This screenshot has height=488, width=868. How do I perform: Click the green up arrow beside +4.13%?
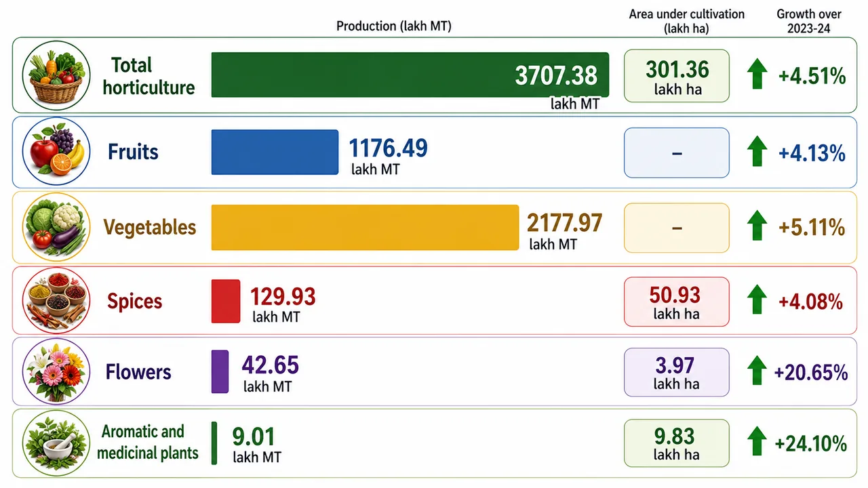click(757, 152)
